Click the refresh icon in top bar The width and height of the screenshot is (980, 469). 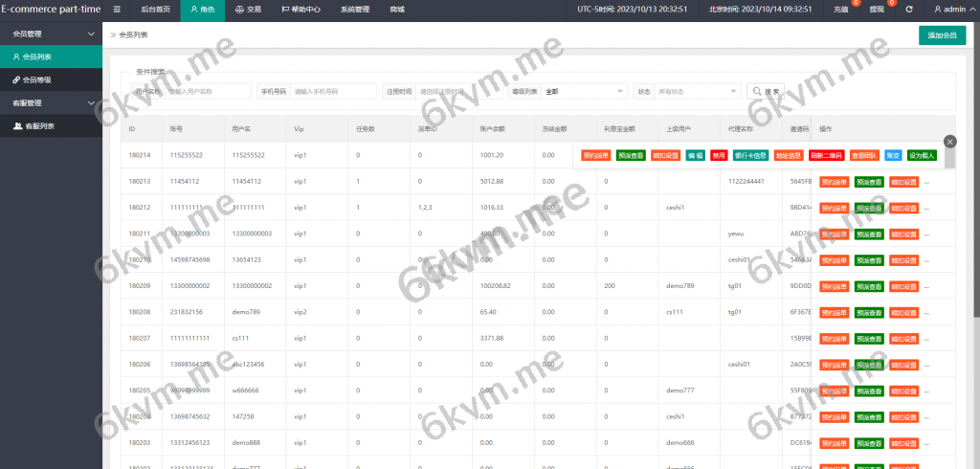click(909, 10)
